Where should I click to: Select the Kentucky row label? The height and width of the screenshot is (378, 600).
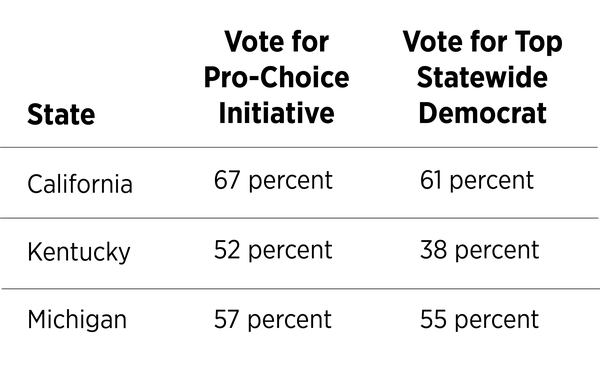point(79,252)
